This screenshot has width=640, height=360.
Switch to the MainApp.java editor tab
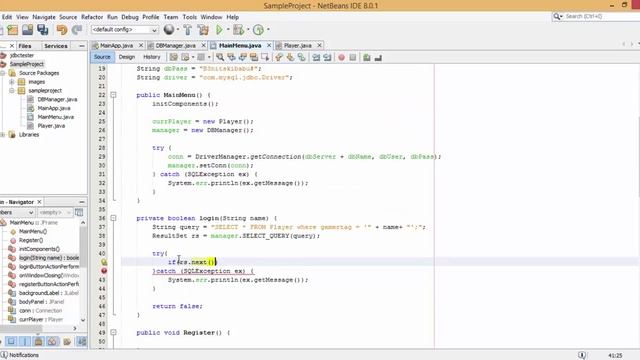pyautogui.click(x=116, y=46)
